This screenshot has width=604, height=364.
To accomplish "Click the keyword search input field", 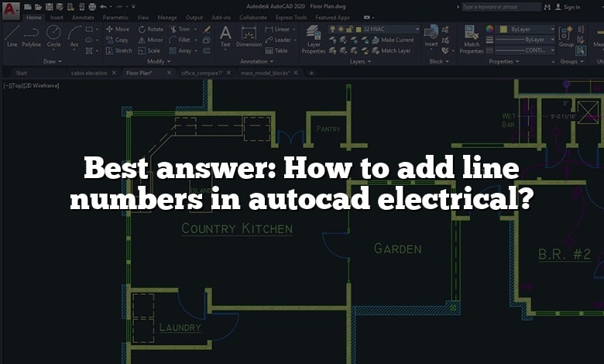I will 501,7.
